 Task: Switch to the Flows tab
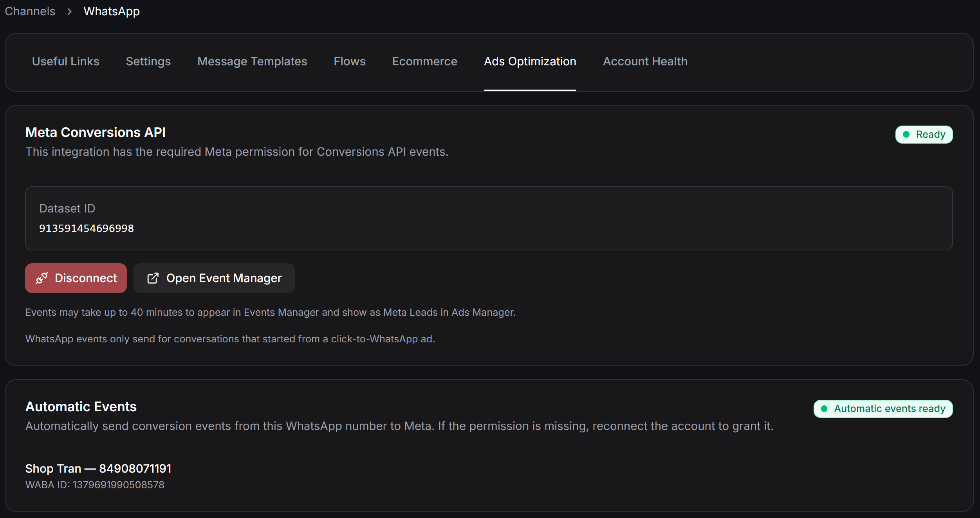coord(350,61)
